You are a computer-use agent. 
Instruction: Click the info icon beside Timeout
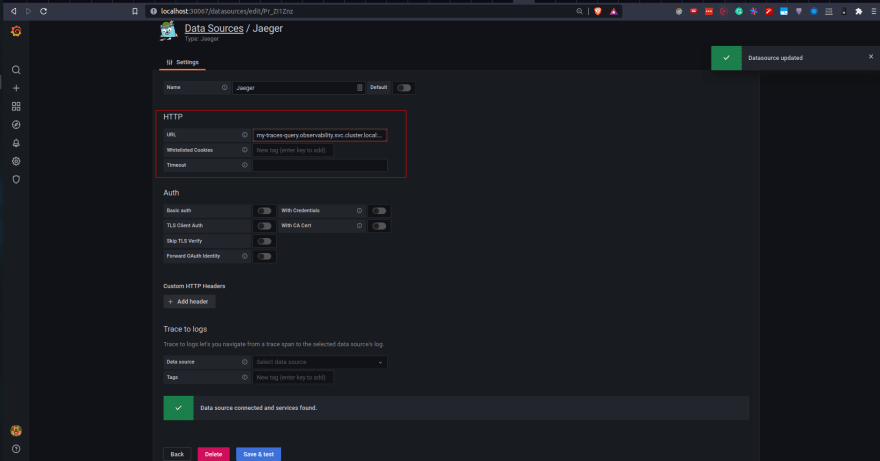[x=245, y=165]
